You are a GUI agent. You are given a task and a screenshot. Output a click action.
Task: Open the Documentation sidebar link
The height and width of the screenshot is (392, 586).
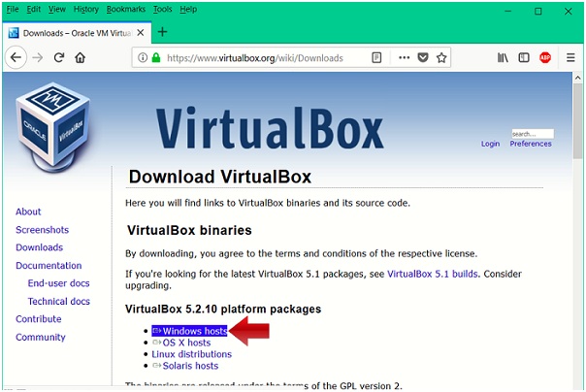point(49,265)
